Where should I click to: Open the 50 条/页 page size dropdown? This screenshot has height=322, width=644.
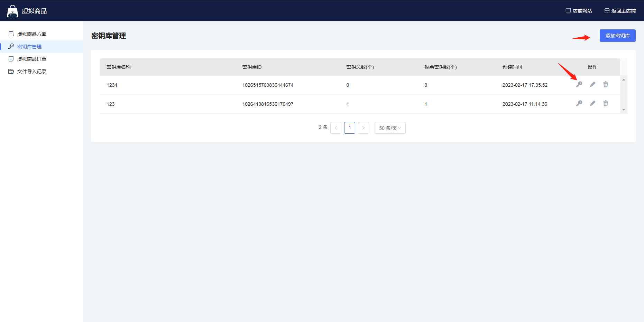[390, 128]
